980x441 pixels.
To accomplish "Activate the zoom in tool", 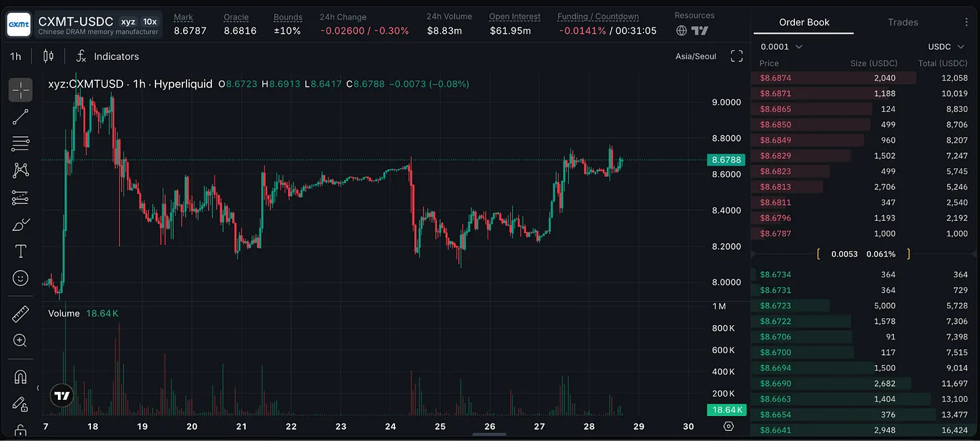I will 20,341.
